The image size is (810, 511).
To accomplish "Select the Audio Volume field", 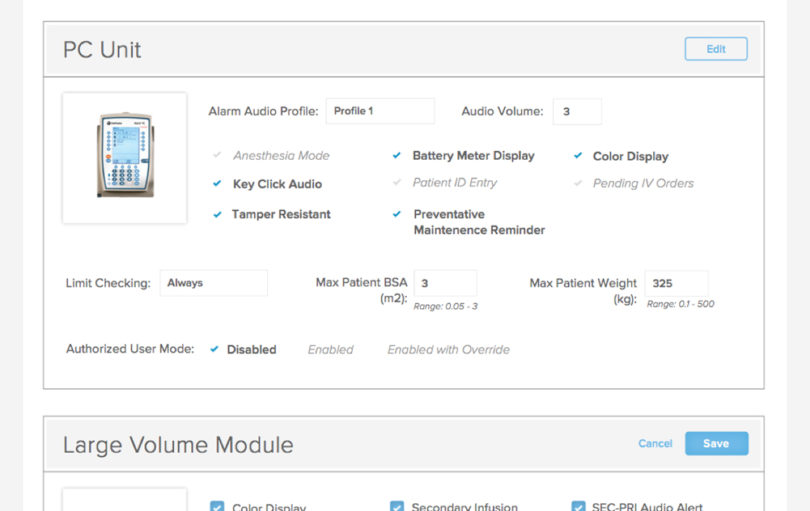I will 577,112.
